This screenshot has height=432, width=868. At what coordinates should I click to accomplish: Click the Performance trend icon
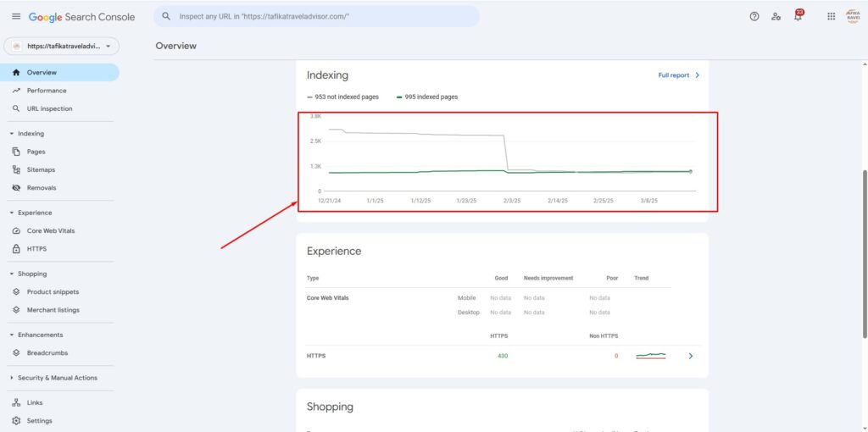click(16, 91)
